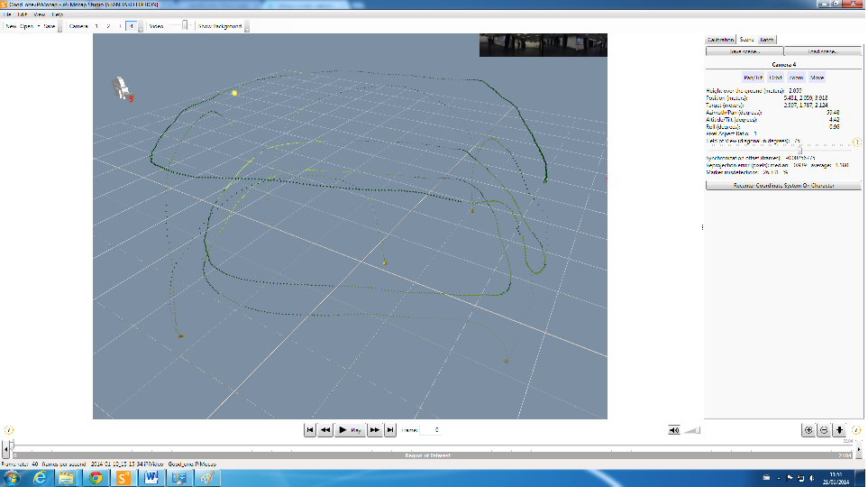Open Microsoft Word from the taskbar
This screenshot has height=487, width=868.
[151, 478]
